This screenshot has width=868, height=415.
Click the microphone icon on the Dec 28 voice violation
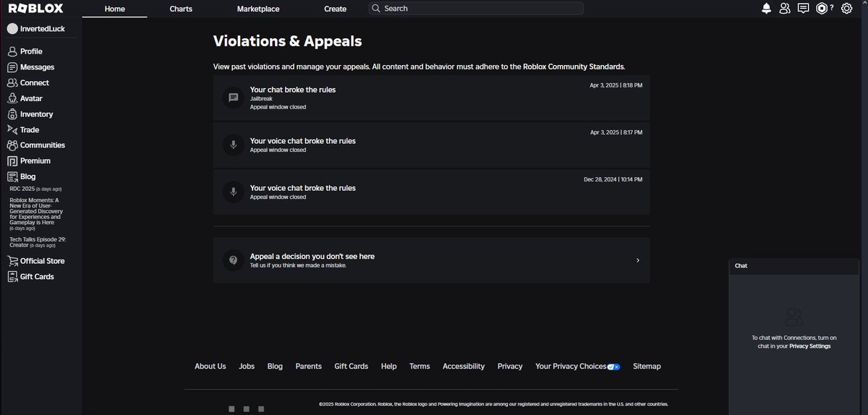click(233, 192)
